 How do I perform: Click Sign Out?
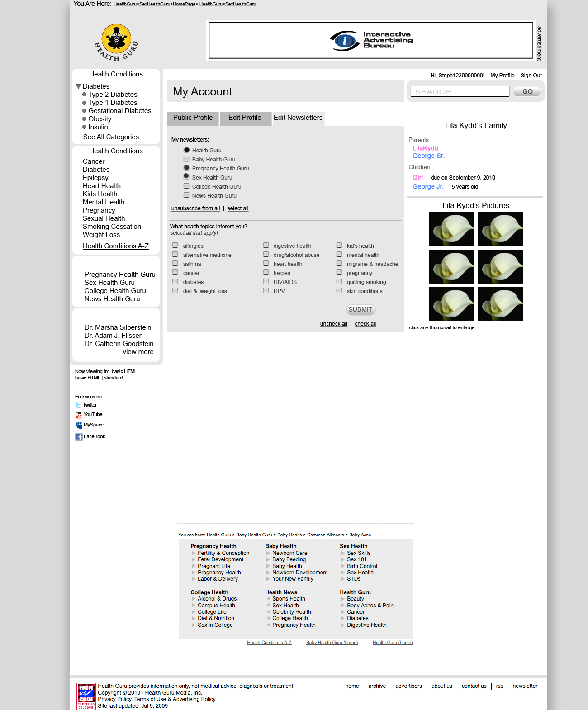point(531,76)
